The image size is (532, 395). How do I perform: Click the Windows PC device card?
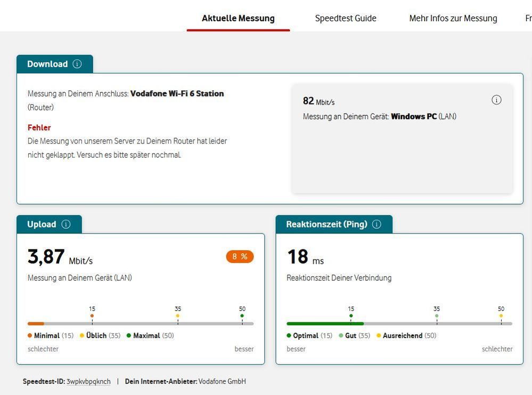[x=402, y=139]
